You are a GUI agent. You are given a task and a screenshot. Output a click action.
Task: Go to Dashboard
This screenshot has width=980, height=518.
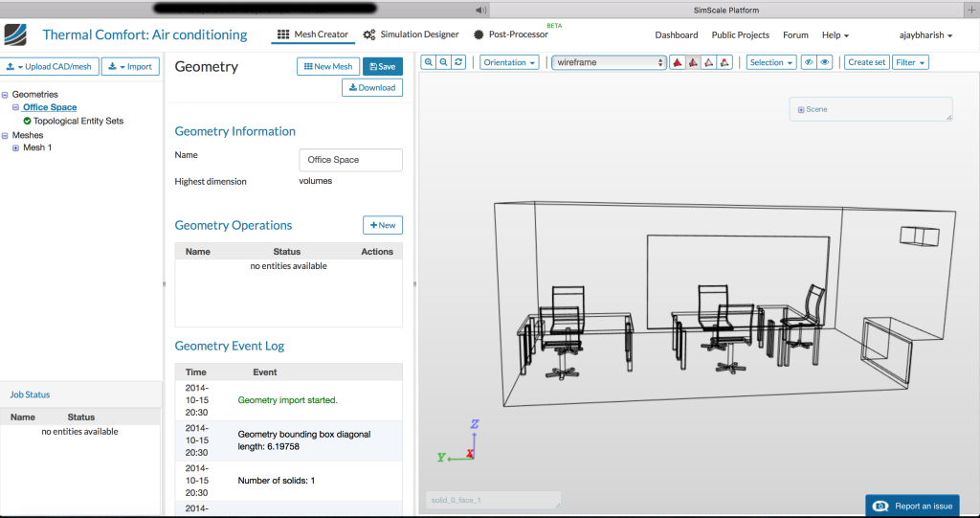(677, 35)
